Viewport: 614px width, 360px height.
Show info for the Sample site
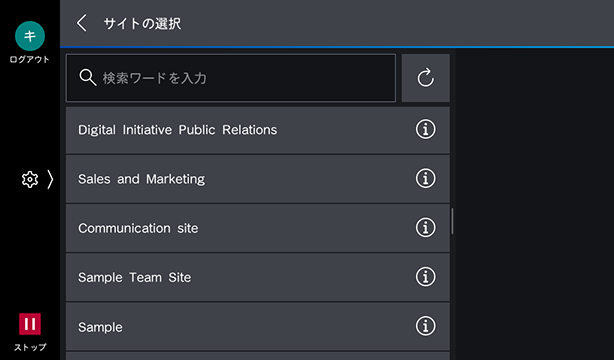pos(426,326)
